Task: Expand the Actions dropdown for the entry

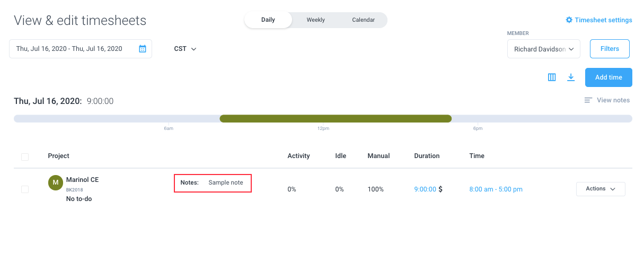Action: tap(601, 189)
